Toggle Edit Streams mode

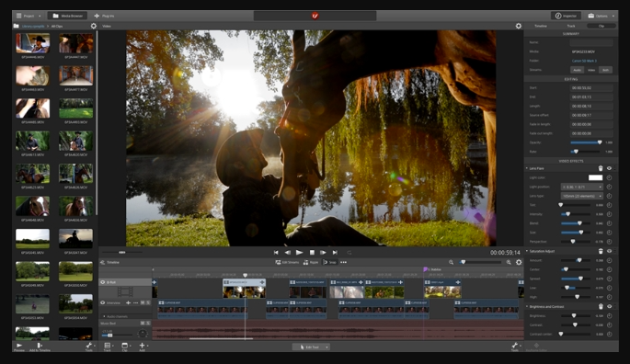coord(287,262)
